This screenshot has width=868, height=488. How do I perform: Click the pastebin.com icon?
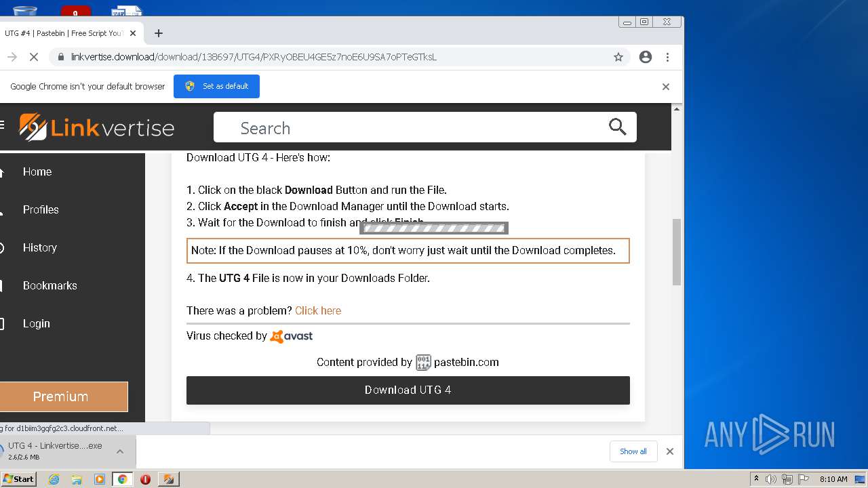coord(423,363)
